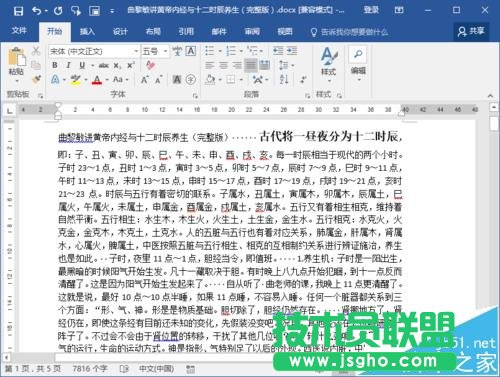Align text to the left
This screenshot has height=377, width=500.
click(x=210, y=65)
